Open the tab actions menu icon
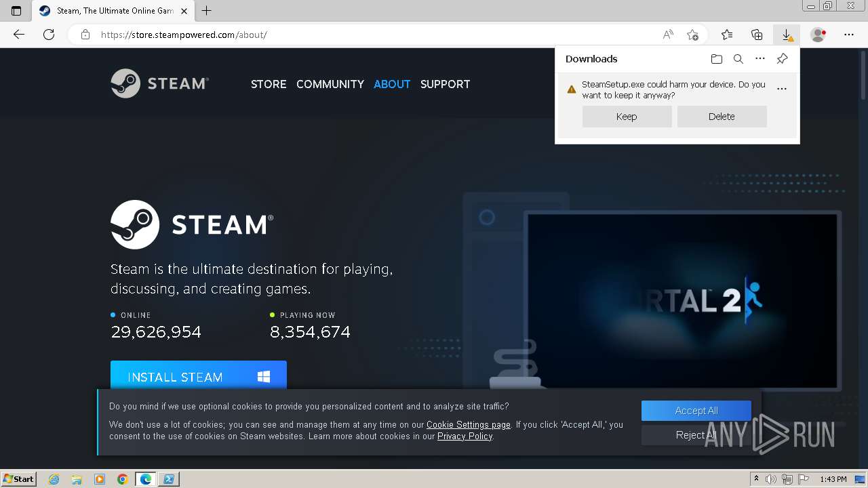This screenshot has height=488, width=868. 16,11
